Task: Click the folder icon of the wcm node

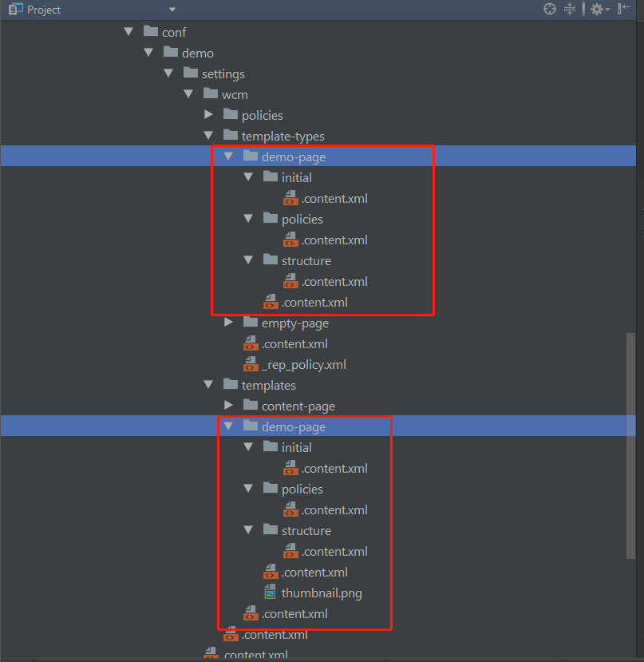Action: pyautogui.click(x=210, y=93)
